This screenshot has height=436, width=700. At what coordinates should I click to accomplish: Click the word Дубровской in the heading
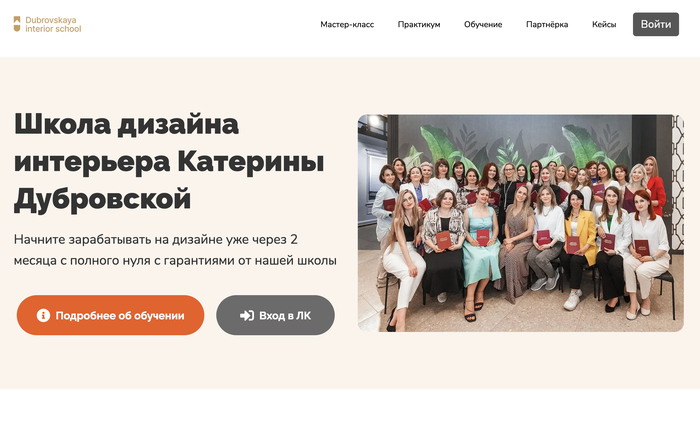102,199
